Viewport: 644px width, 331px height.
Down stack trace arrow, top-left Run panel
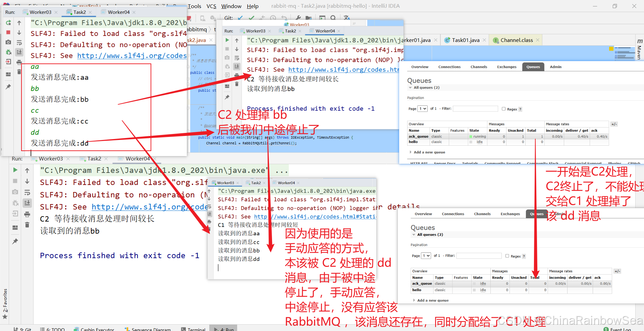coord(19,33)
